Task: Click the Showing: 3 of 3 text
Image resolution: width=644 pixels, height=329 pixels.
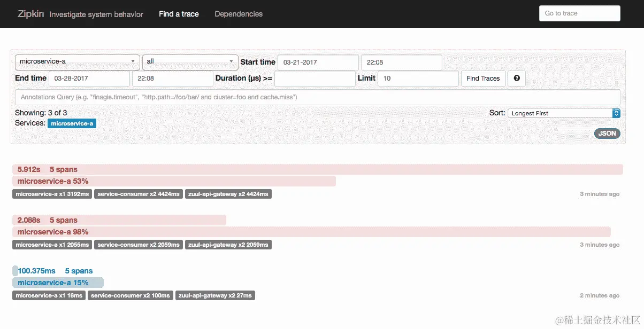Action: click(x=41, y=113)
